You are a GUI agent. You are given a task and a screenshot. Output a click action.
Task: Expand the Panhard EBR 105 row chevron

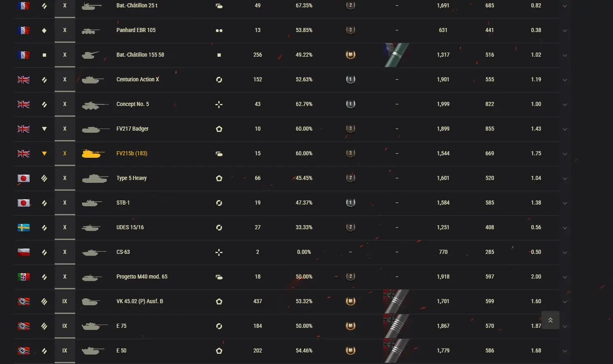tap(565, 31)
